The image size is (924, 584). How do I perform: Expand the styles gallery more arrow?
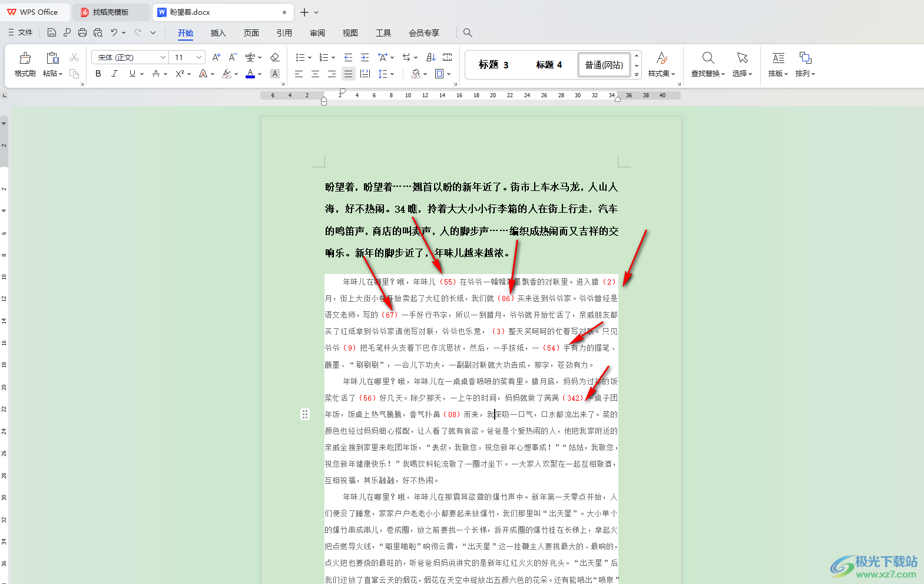tap(637, 74)
